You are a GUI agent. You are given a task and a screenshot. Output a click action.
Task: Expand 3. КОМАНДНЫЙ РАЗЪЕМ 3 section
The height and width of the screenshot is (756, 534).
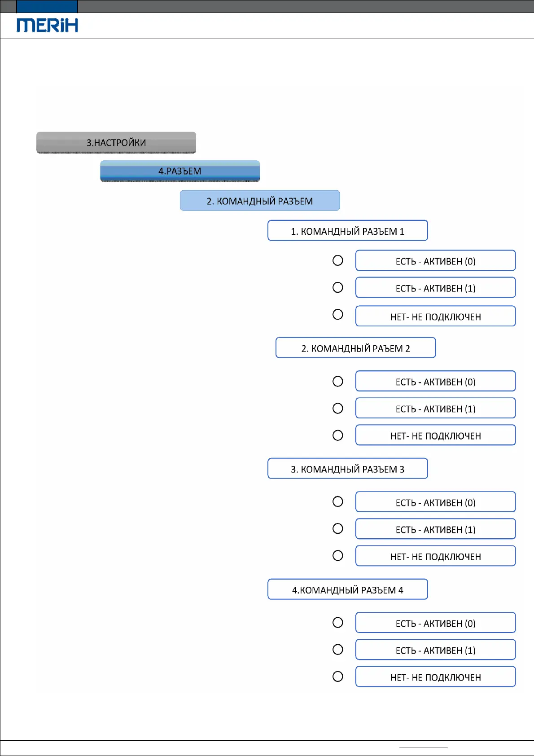[x=347, y=469]
